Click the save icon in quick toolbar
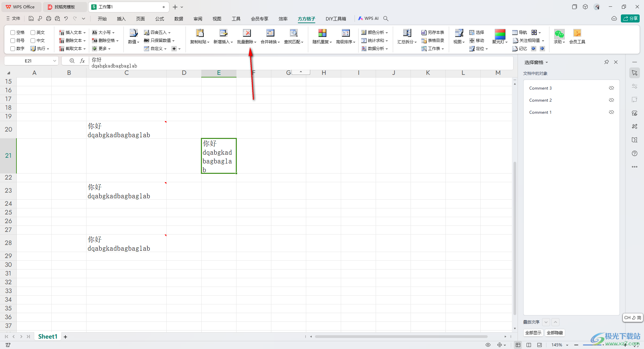The image size is (644, 349). pos(31,19)
